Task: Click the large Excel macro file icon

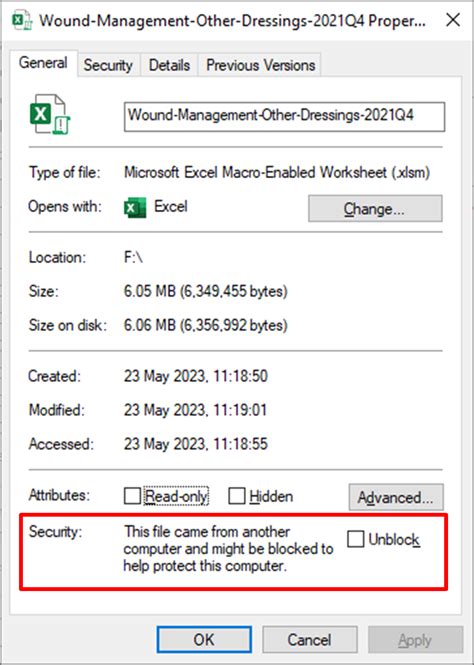Action: (x=50, y=114)
